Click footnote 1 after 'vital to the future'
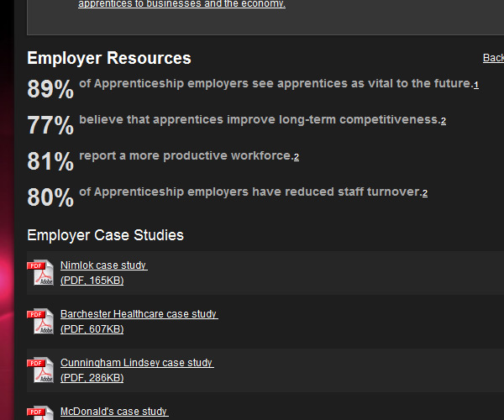Viewport: 504px width, 420px height. point(476,86)
